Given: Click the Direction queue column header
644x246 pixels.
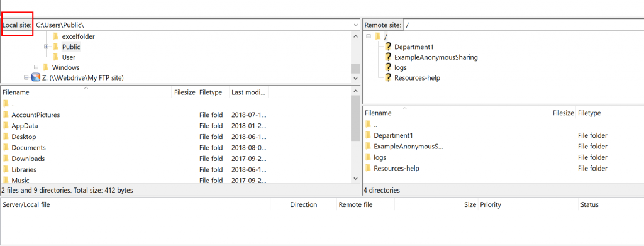Looking at the screenshot, I should point(304,204).
